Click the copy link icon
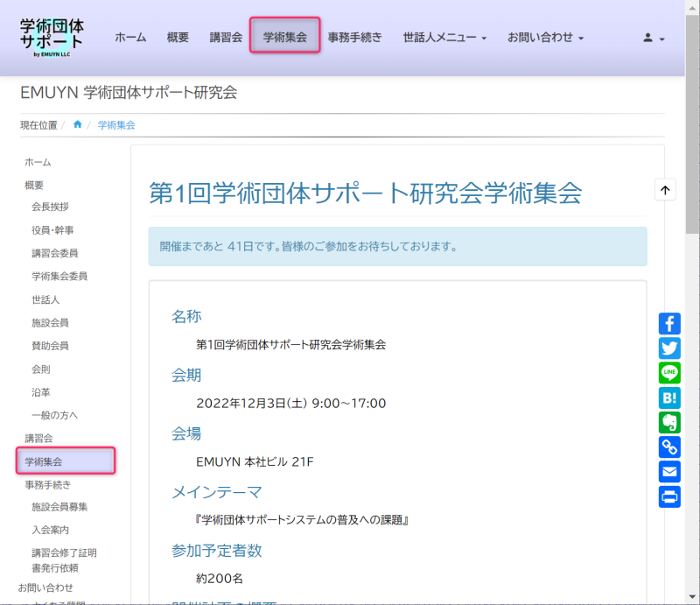The height and width of the screenshot is (605, 700). point(669,447)
